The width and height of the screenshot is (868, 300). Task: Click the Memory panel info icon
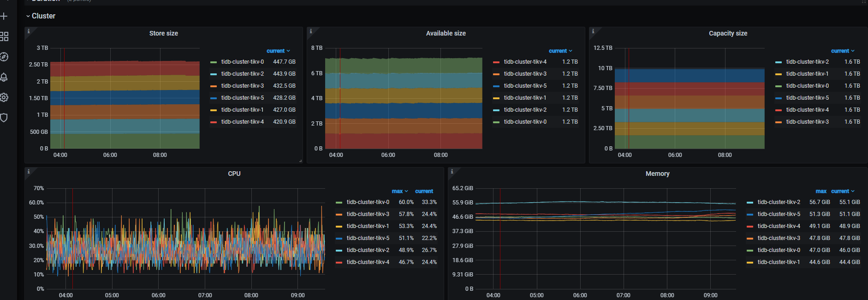click(452, 172)
